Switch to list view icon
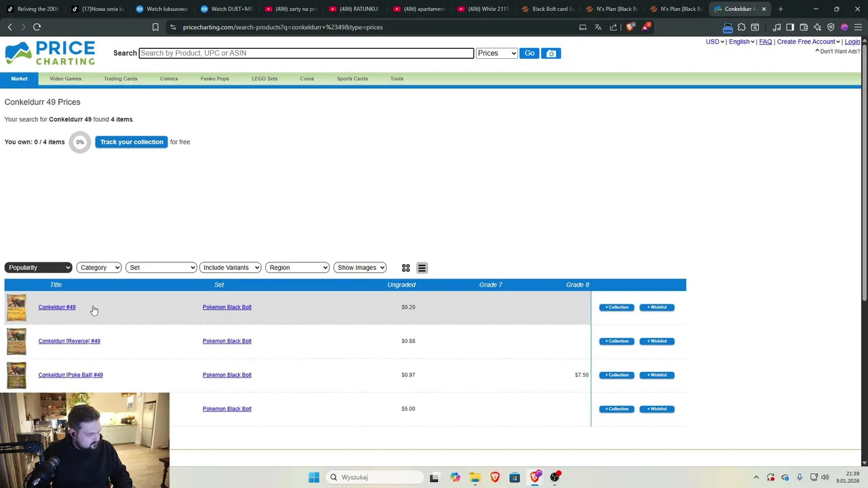Screen dimensions: 868x488 422,268
